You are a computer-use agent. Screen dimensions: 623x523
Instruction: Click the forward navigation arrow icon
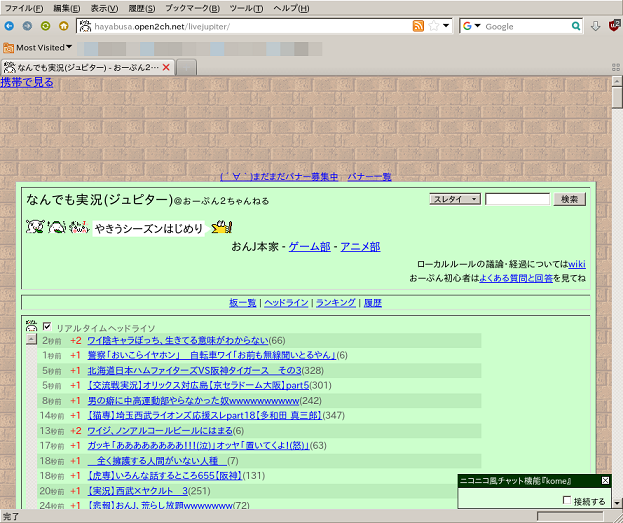coord(27,26)
